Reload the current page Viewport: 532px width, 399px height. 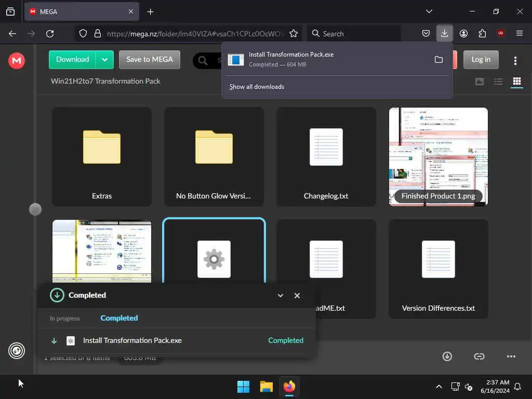pyautogui.click(x=50, y=33)
